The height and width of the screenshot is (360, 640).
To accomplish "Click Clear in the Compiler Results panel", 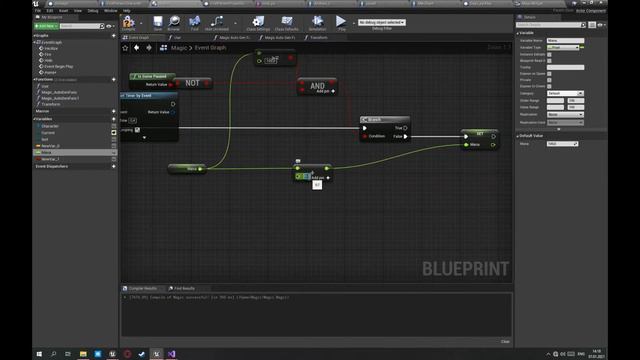I will click(x=505, y=342).
